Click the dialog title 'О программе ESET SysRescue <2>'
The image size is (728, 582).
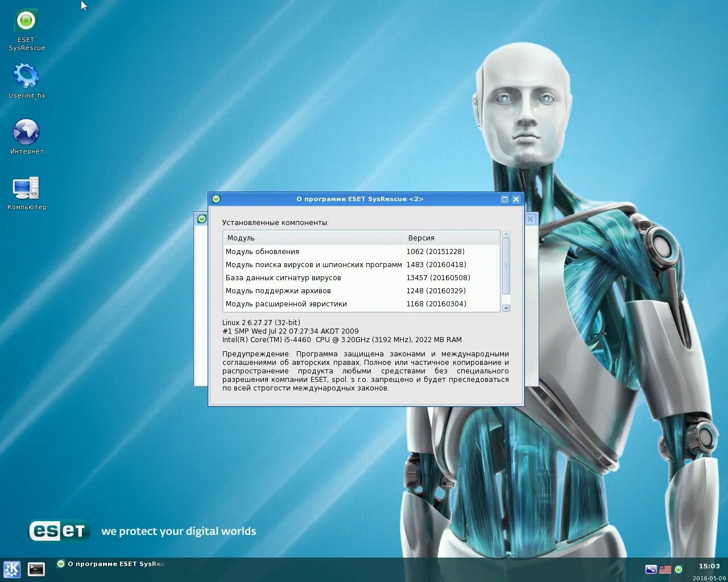tap(360, 199)
